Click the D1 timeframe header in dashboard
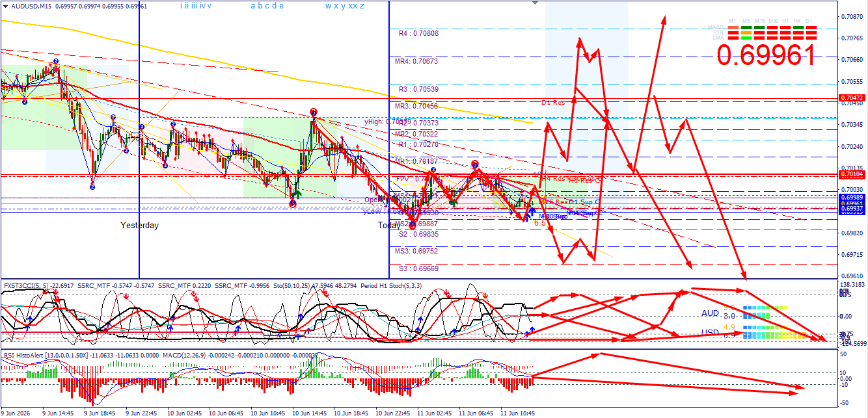The height and width of the screenshot is (418, 868). click(x=809, y=21)
